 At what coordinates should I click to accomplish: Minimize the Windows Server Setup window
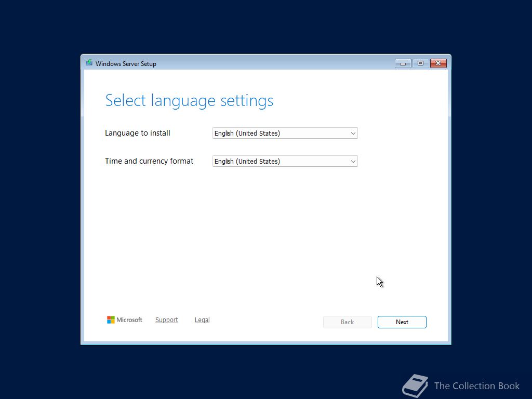[x=403, y=63]
